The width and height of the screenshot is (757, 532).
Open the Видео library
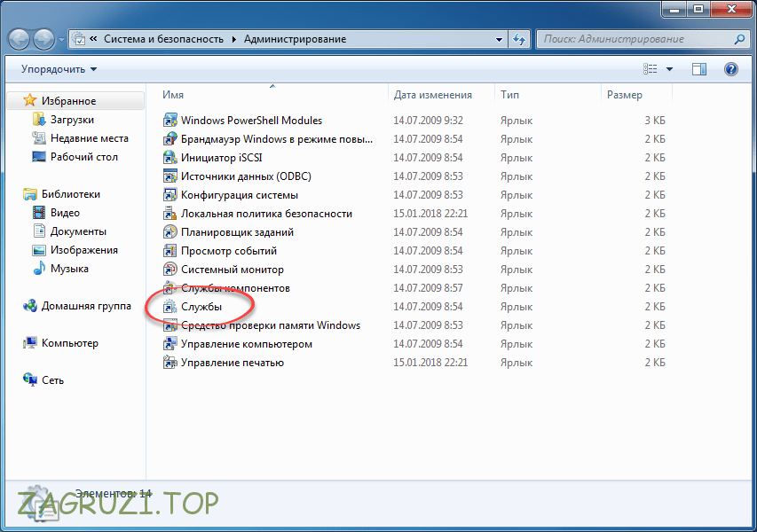(65, 213)
